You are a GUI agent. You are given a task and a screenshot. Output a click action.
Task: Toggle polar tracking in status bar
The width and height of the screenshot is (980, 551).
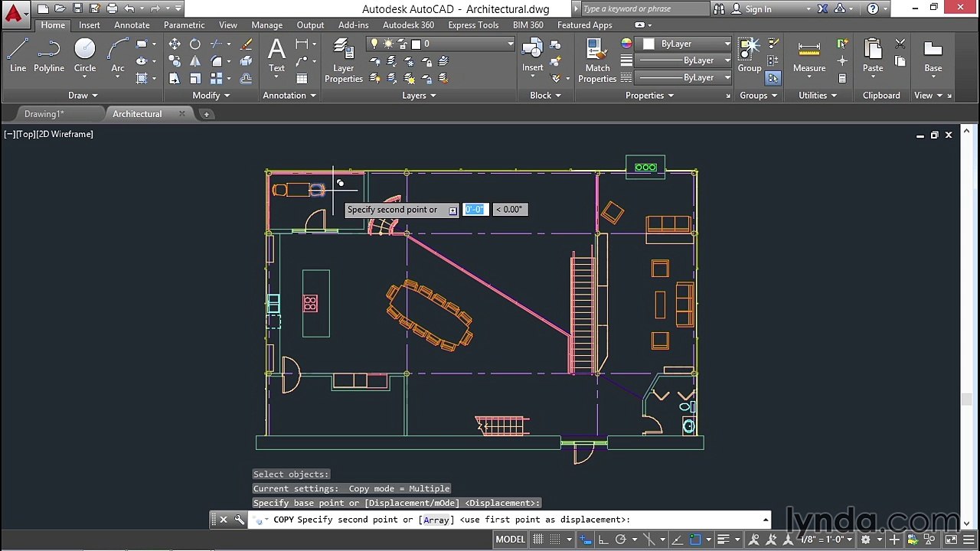(621, 540)
